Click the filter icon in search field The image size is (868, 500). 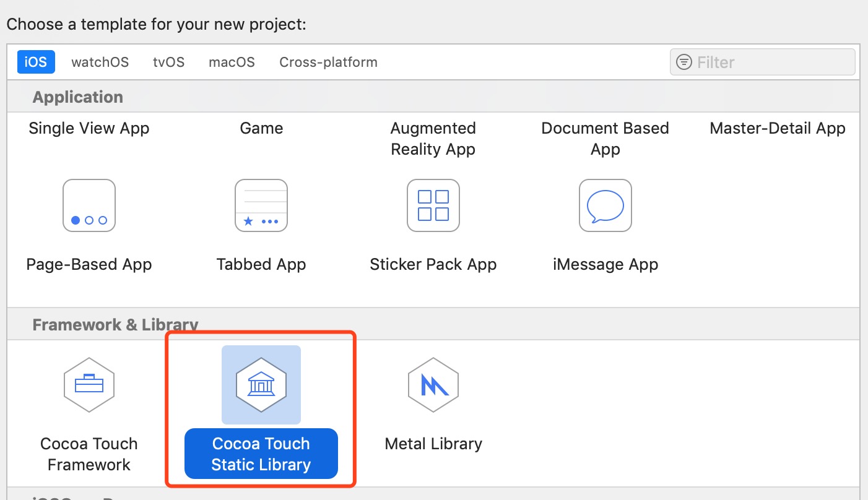[x=684, y=62]
